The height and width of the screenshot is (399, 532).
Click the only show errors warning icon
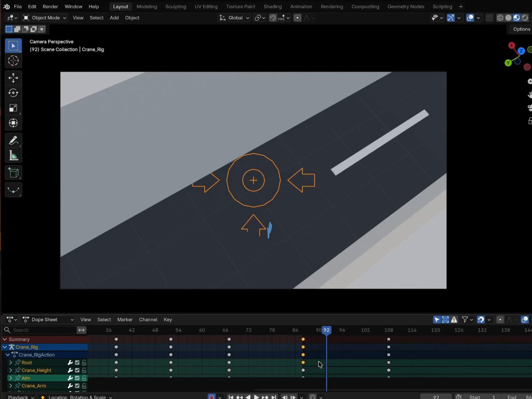click(x=454, y=320)
